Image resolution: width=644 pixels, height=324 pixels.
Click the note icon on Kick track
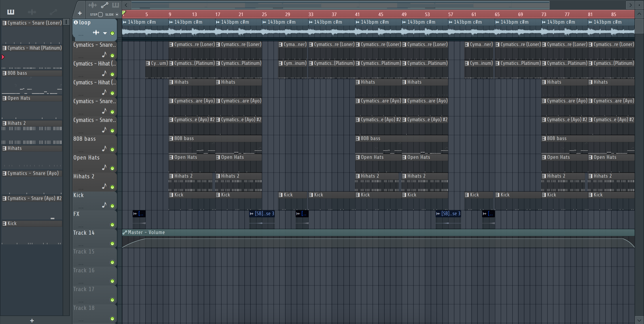[104, 205]
